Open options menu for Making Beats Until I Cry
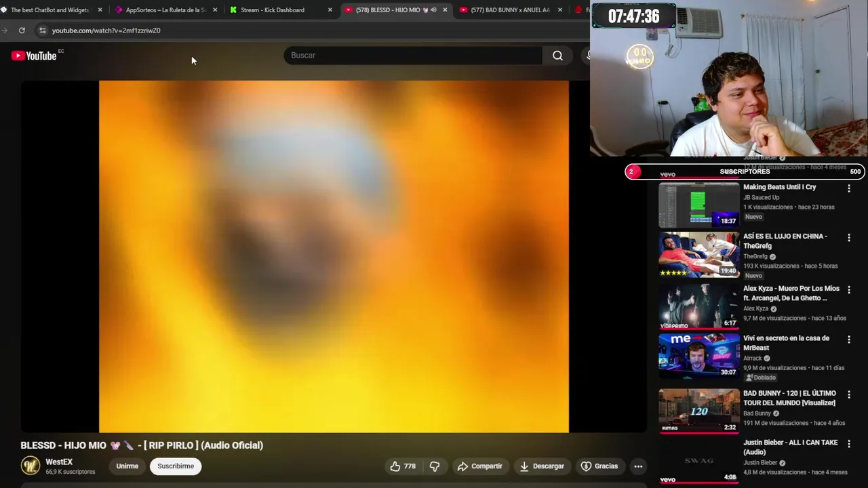The width and height of the screenshot is (868, 488). coord(848,188)
